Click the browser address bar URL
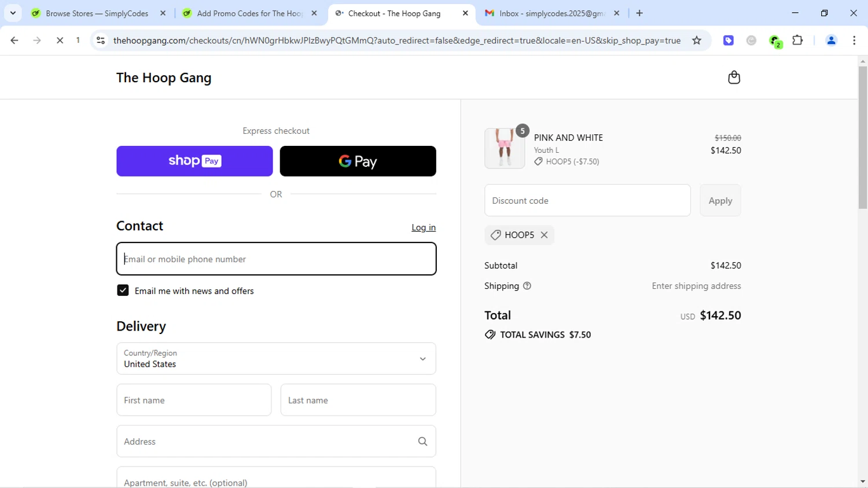Viewport: 868px width, 488px height. coord(397,41)
